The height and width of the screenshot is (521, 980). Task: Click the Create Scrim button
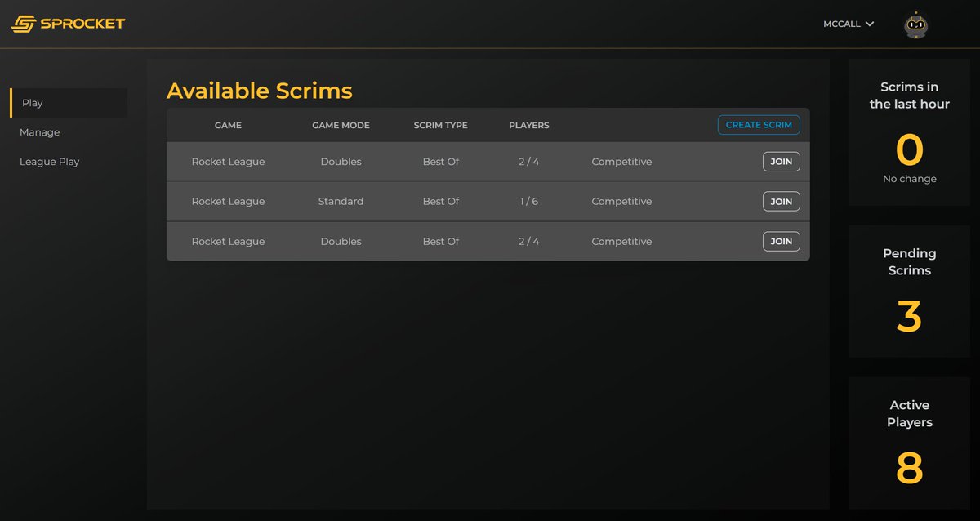(759, 125)
